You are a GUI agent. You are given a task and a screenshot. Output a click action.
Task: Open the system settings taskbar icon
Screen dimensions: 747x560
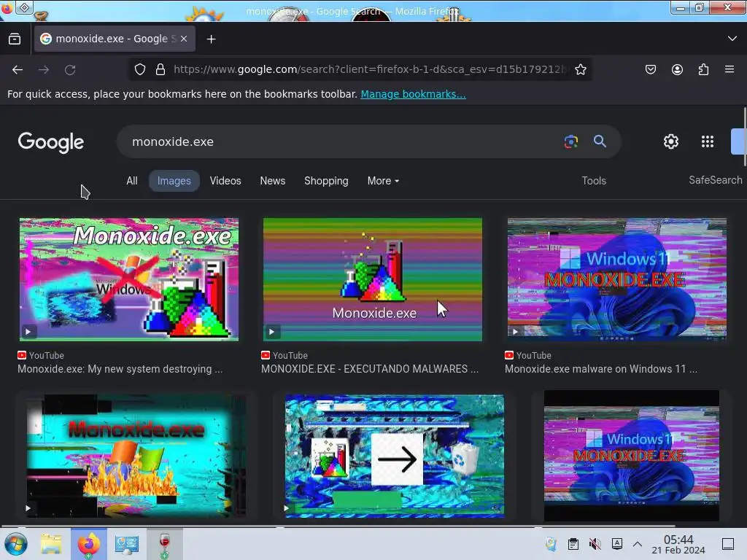127,544
